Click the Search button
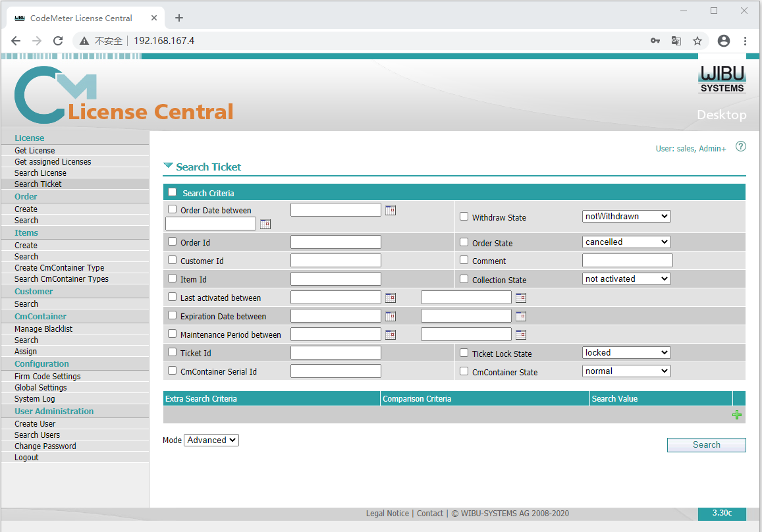Viewport: 762px width, 532px height. pos(706,445)
